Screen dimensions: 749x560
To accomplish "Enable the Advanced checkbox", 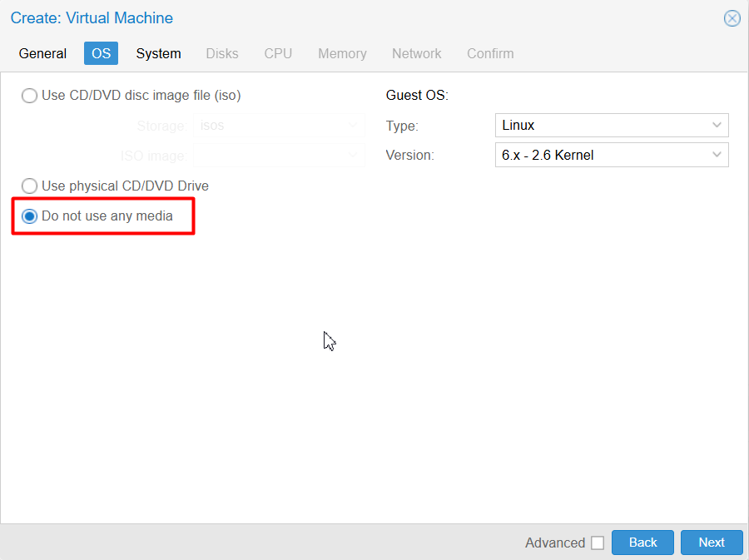I will [597, 543].
